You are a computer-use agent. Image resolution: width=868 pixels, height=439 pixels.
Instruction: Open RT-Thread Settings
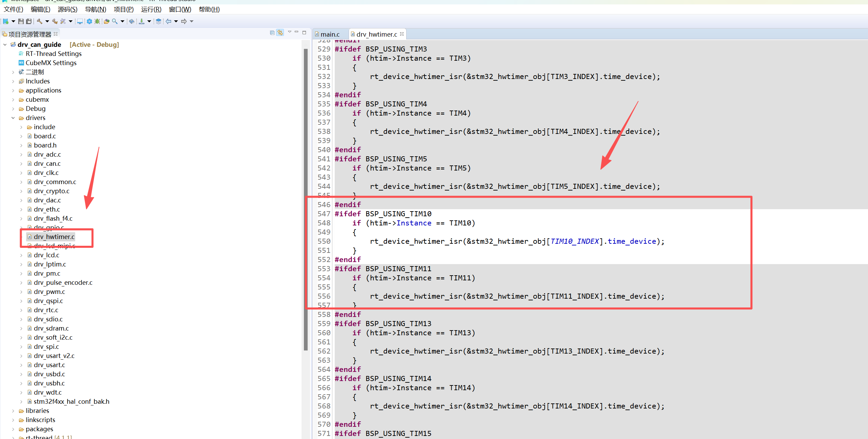click(53, 54)
